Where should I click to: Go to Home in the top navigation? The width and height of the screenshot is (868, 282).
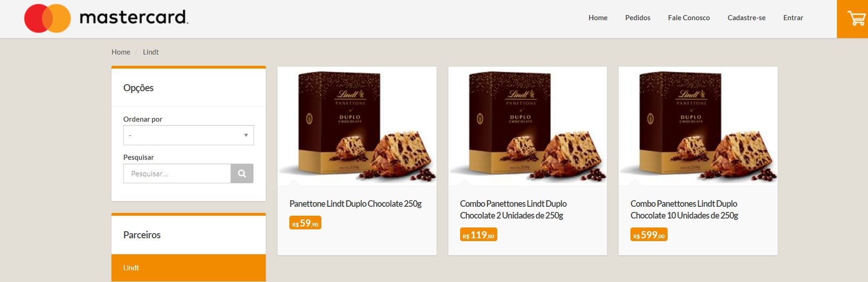(598, 18)
